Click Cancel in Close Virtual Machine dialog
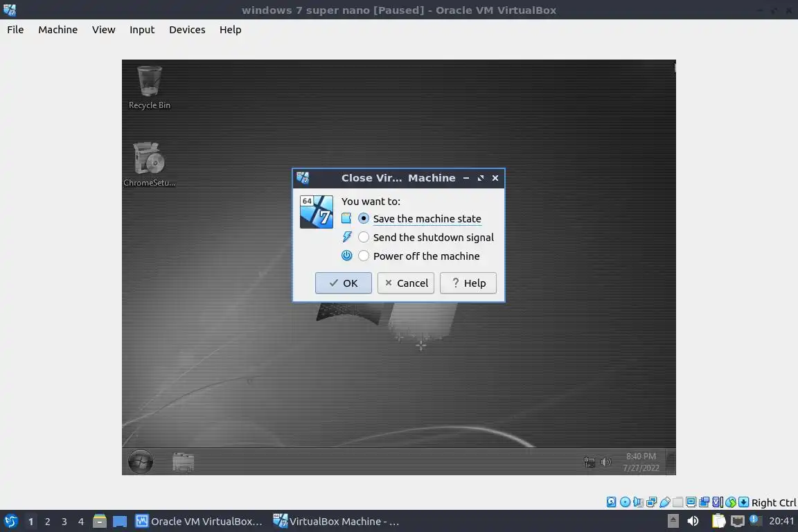Screen dimensions: 798x532 tap(406, 283)
